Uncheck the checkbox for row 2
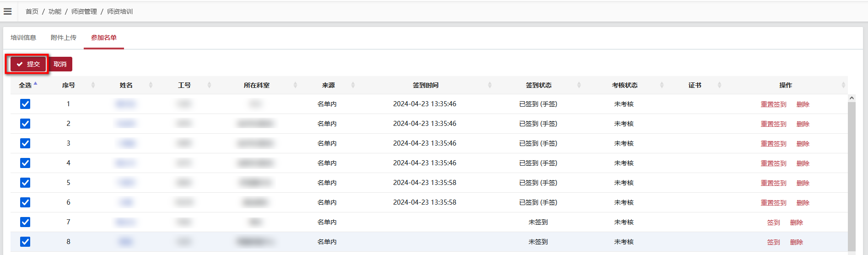Viewport: 868px width, 255px height. pyautogui.click(x=25, y=124)
